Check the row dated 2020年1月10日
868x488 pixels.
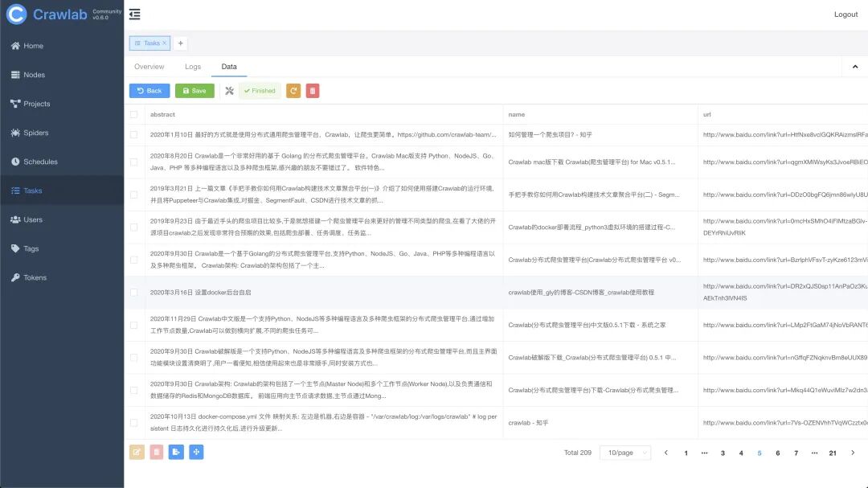tap(134, 134)
